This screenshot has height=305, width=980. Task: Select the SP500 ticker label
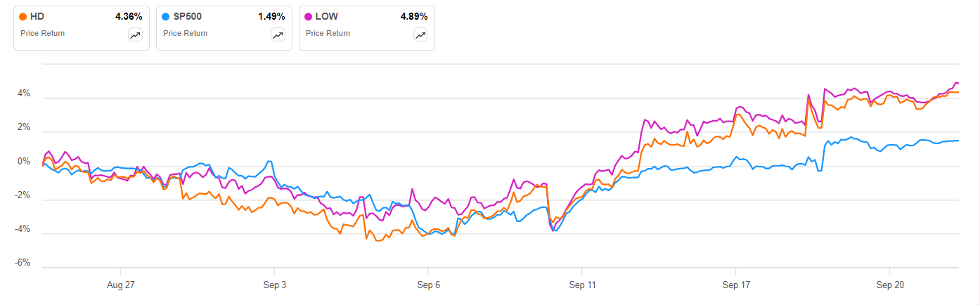pos(186,16)
